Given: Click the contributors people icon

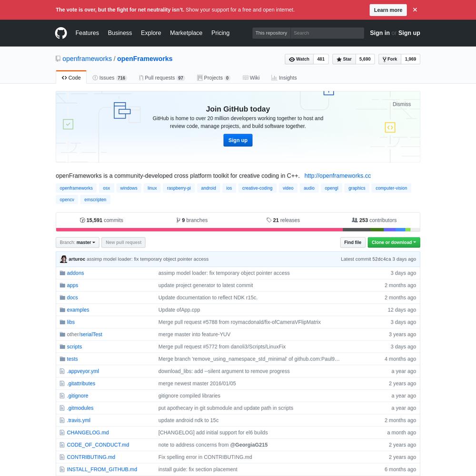Looking at the screenshot, I should click(x=355, y=220).
